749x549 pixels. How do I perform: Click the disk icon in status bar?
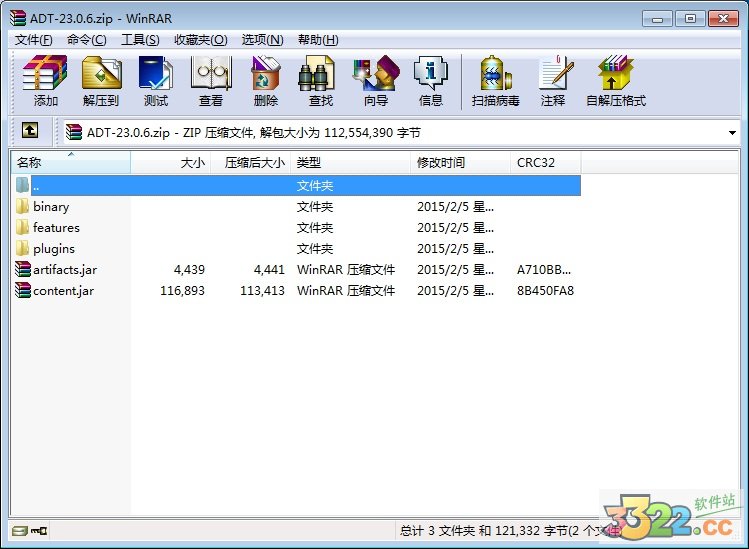pyautogui.click(x=20, y=531)
